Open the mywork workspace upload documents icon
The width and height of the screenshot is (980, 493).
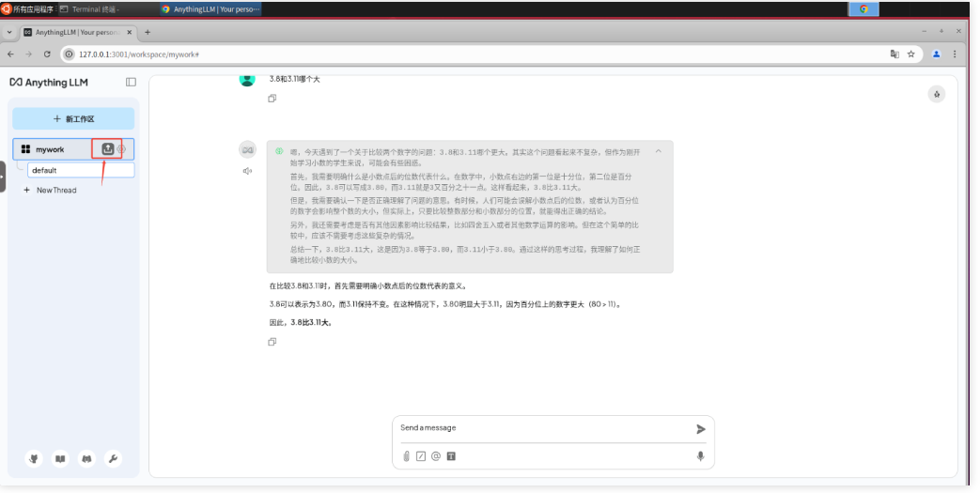click(x=107, y=148)
